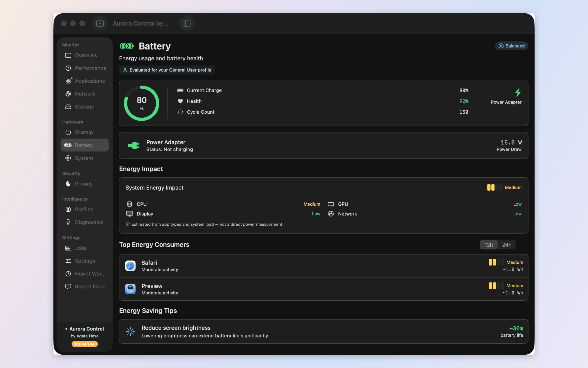Click the CPU Medium impact label

click(x=312, y=204)
